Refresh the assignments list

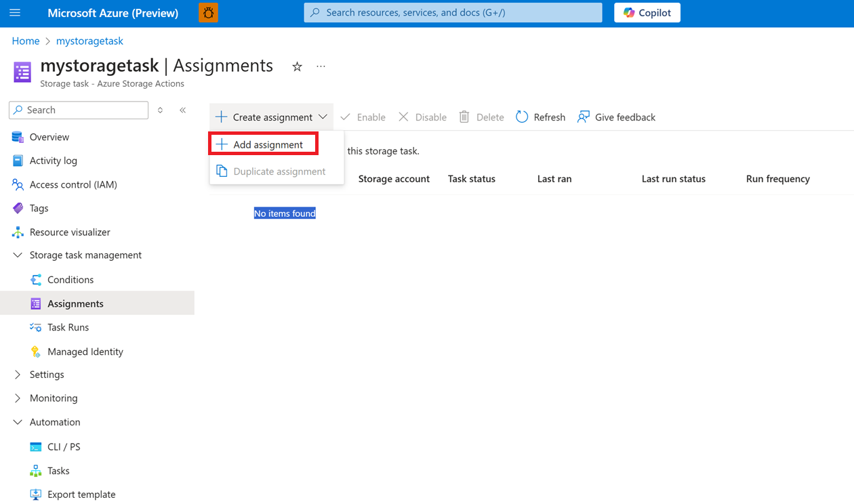point(540,117)
